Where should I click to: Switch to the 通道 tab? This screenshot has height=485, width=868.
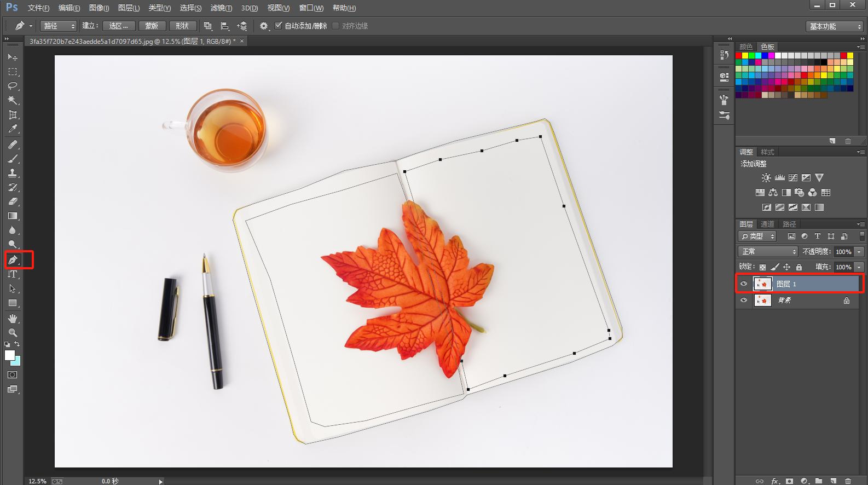(x=767, y=224)
